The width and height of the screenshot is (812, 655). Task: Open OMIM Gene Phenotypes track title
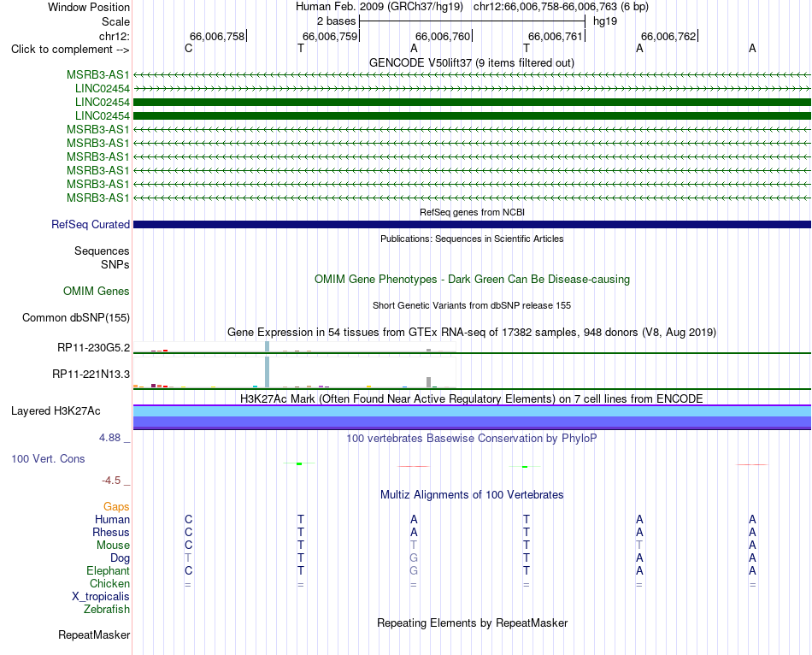point(472,279)
